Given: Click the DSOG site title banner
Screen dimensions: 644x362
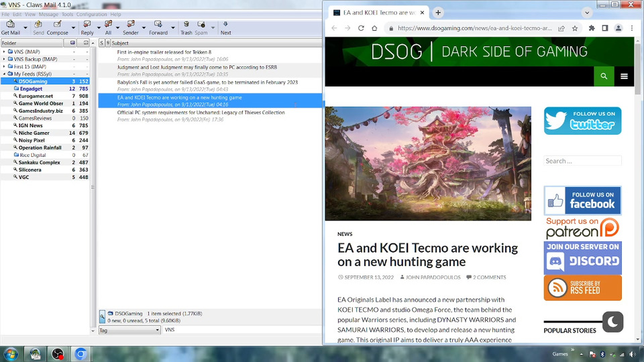Looking at the screenshot, I should [x=479, y=52].
